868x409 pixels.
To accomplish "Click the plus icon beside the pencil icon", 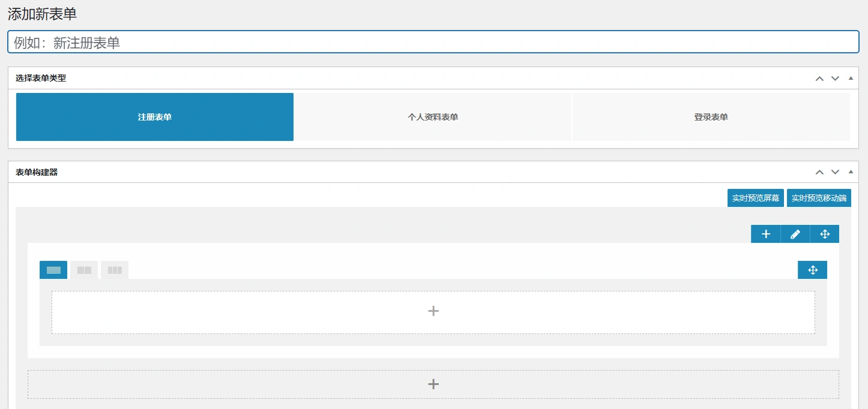I will 766,234.
